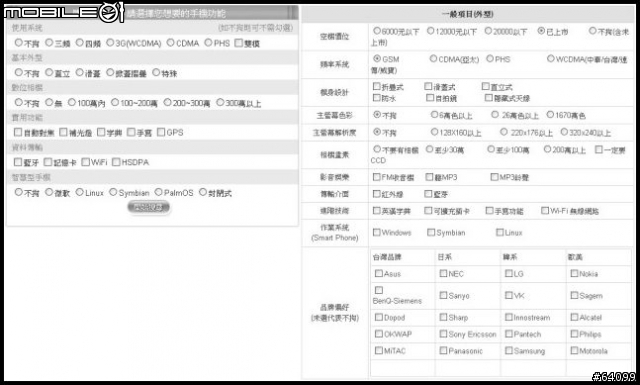Image resolution: width=640 pixels, height=385 pixels.
Task: Select the 三頻 radio option
Action: tap(49, 42)
